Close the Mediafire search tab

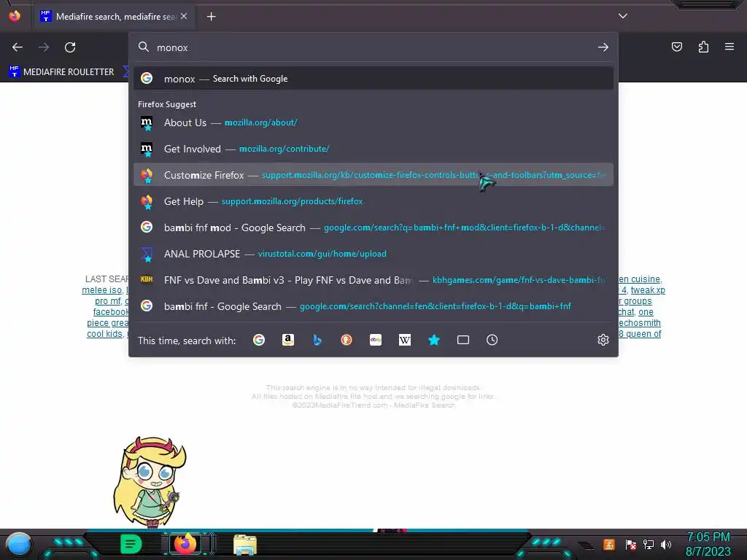pyautogui.click(x=184, y=16)
